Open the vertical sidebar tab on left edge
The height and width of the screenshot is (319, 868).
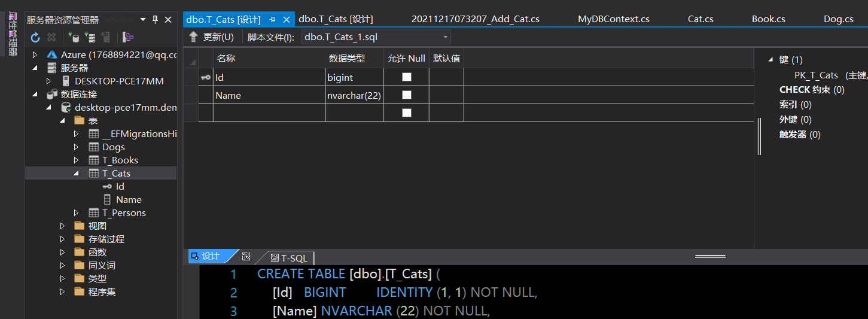(13, 35)
